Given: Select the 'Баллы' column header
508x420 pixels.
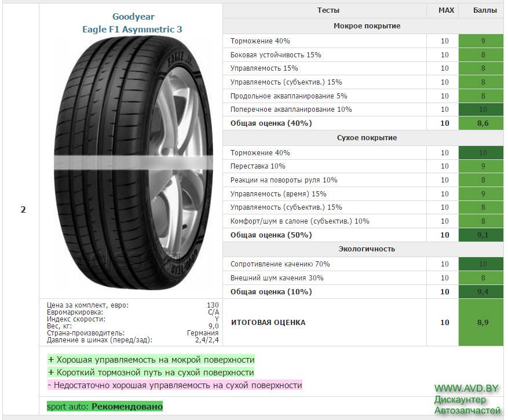Looking at the screenshot, I should (x=485, y=10).
